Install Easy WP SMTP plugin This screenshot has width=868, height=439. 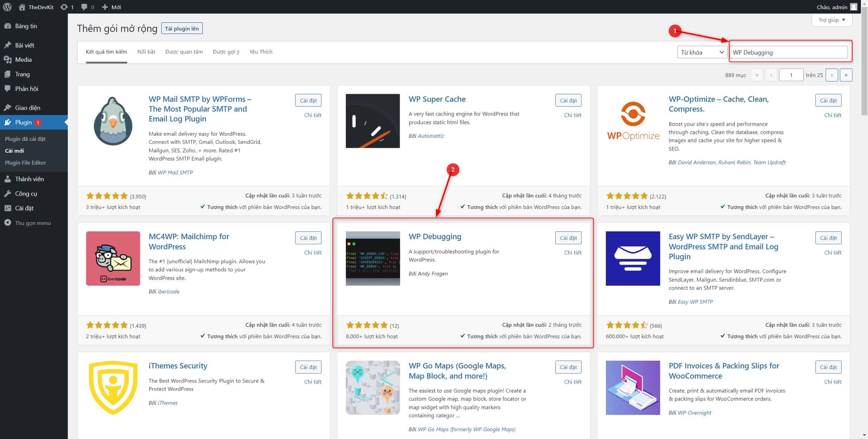click(x=828, y=238)
